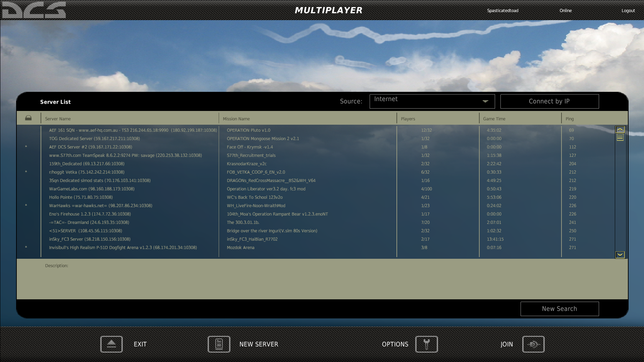Viewport: 644px width, 362px height.
Task: Click mission OPERATION Pluto v1.0
Action: pyautogui.click(x=248, y=130)
